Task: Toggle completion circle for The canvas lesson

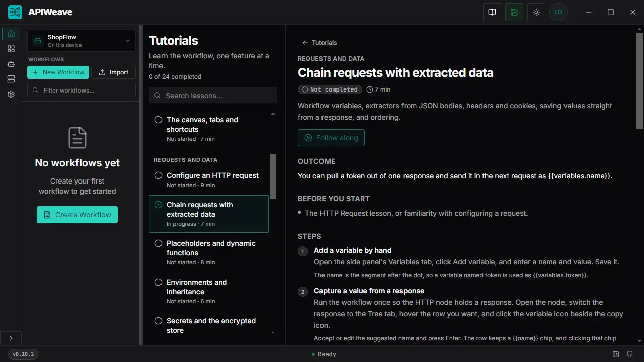Action: 158,120
